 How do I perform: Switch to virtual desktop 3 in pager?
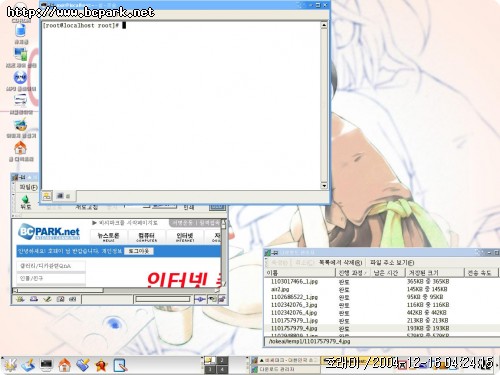210,369
